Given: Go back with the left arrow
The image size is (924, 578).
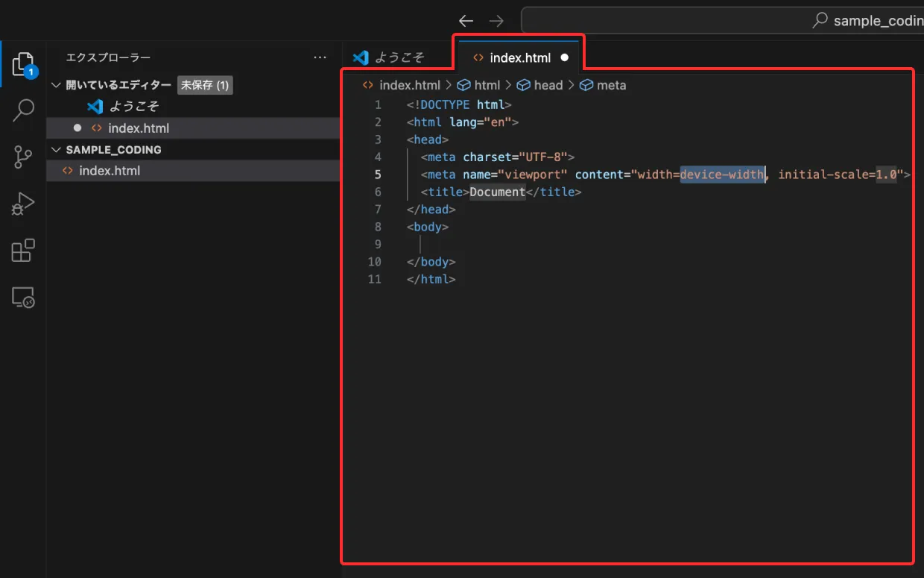Looking at the screenshot, I should tap(466, 21).
